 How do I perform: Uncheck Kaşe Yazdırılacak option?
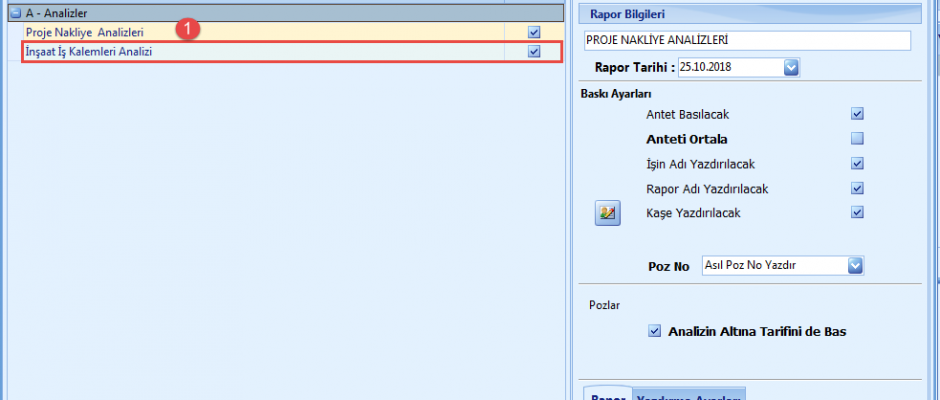click(857, 212)
